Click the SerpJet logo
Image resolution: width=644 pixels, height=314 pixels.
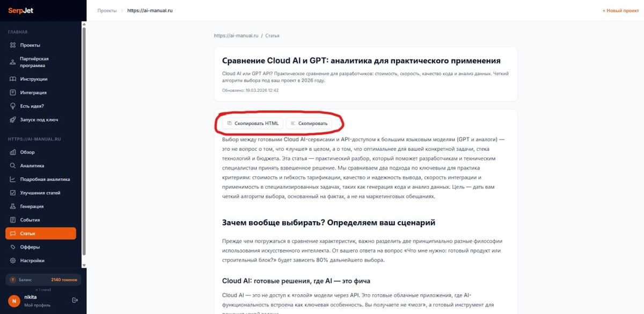21,10
